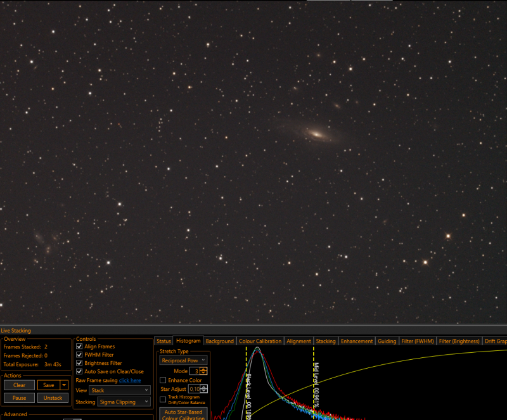Show the Enhancement tab
Viewport: 507px width, 420px height.
point(357,341)
